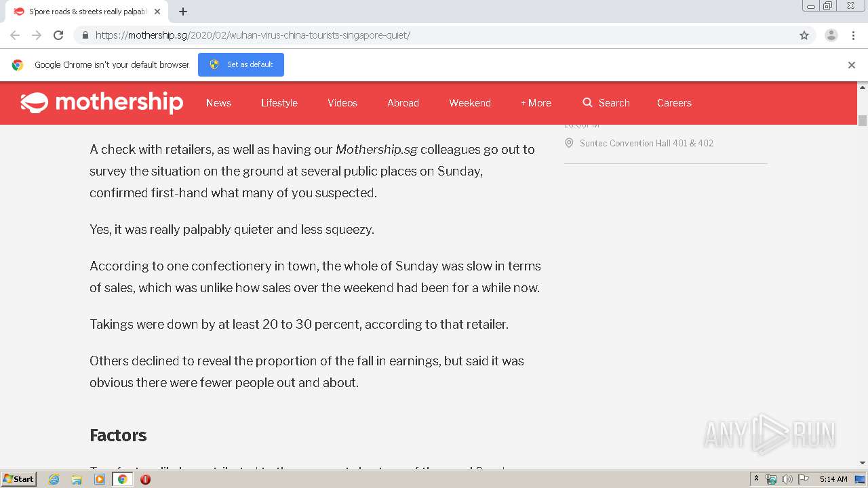Click the paragraph starting "According to one confectionery"
The image size is (868, 488).
315,277
